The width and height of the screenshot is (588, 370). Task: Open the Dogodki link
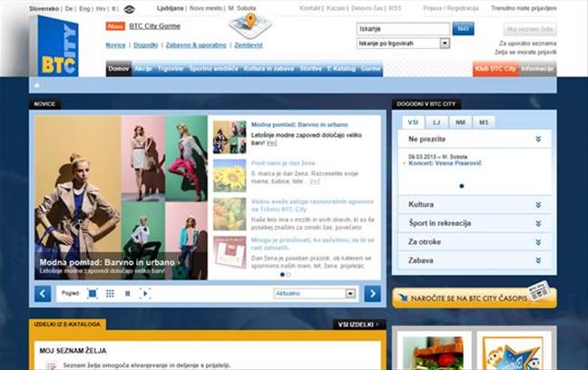[x=145, y=45]
